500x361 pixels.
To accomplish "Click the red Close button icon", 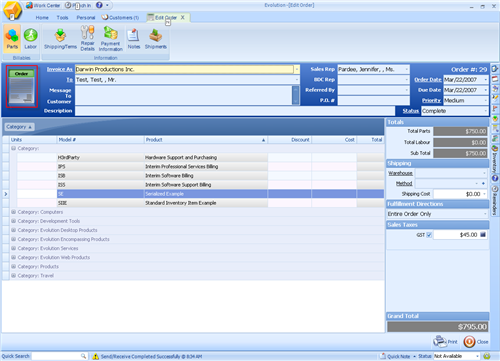I will tap(469, 342).
